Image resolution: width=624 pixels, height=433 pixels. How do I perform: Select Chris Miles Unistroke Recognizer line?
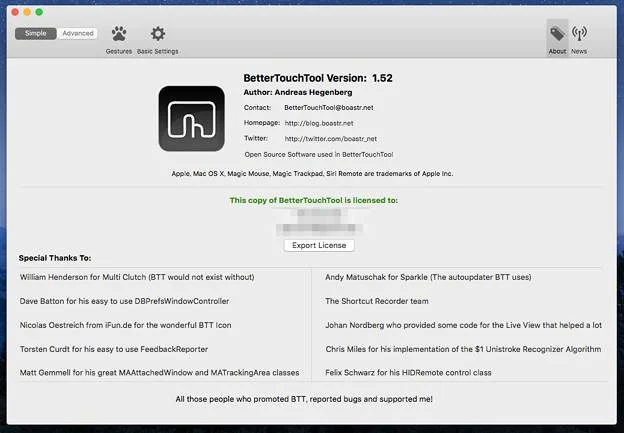tap(463, 349)
